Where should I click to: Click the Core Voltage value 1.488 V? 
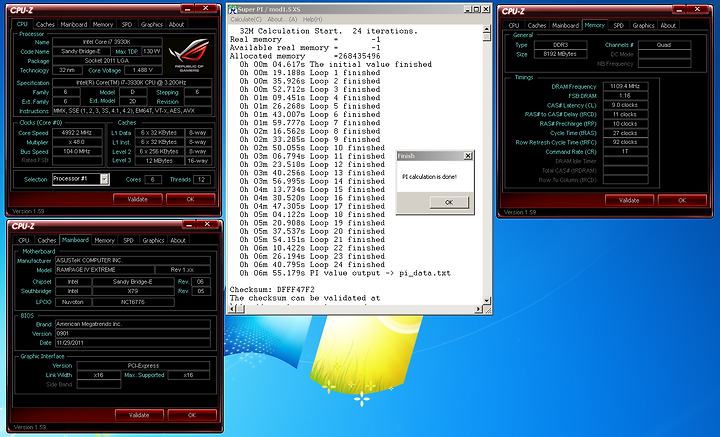click(143, 70)
